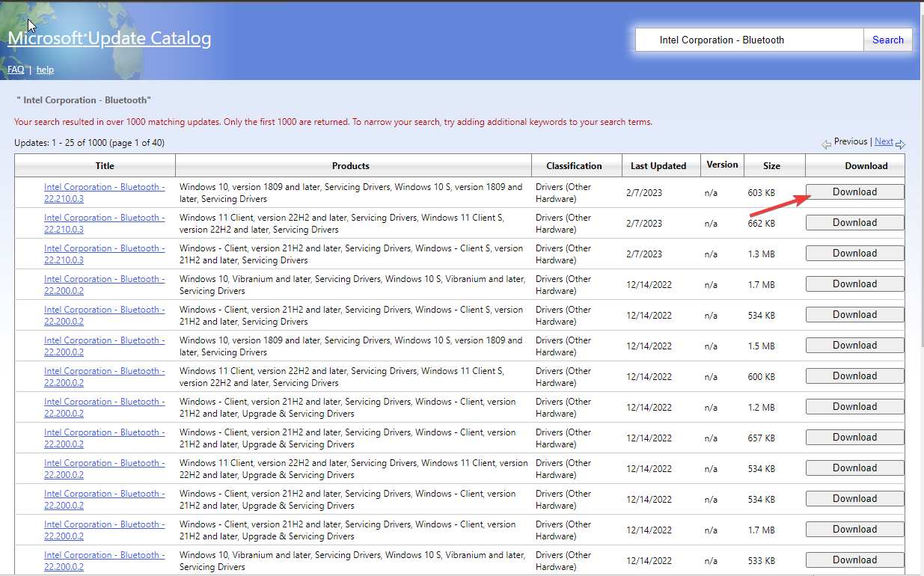
Task: Download the 603 KB driver
Action: tap(855, 192)
